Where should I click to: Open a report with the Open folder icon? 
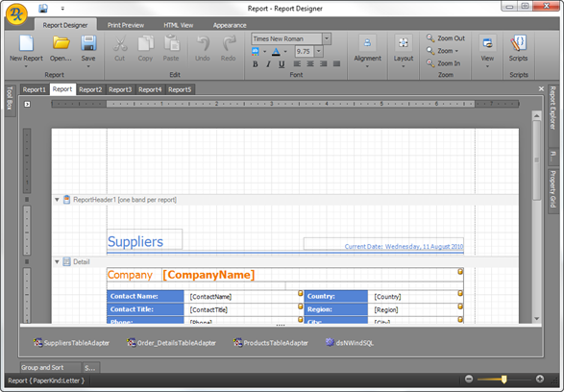point(61,43)
